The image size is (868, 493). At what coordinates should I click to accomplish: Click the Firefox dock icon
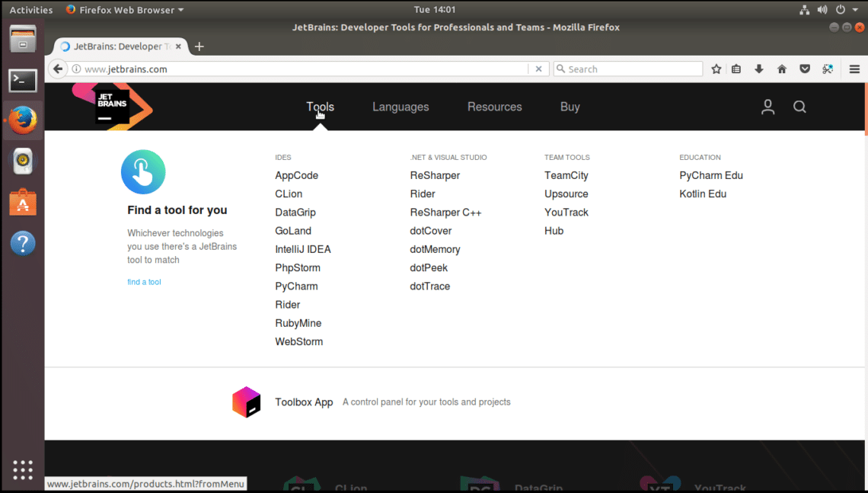23,120
